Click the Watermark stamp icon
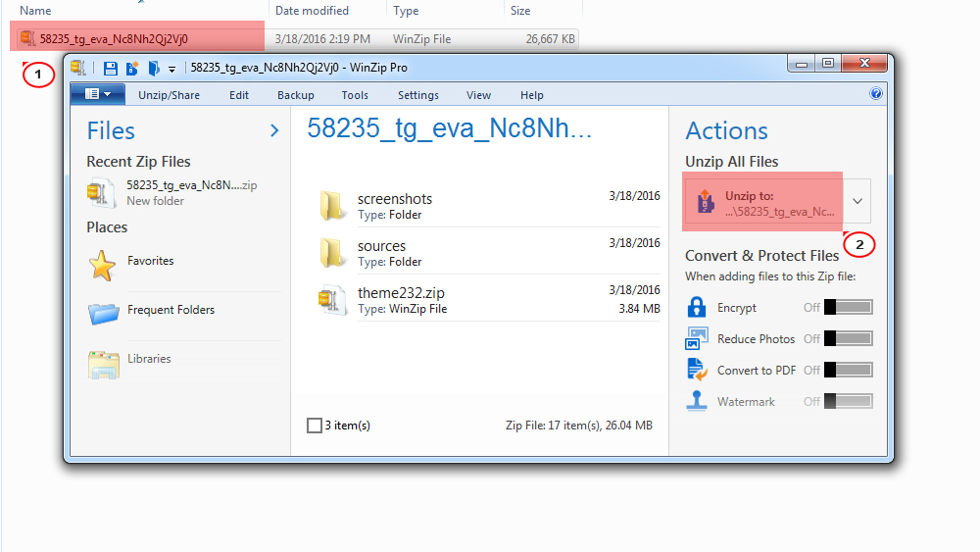 tap(696, 401)
